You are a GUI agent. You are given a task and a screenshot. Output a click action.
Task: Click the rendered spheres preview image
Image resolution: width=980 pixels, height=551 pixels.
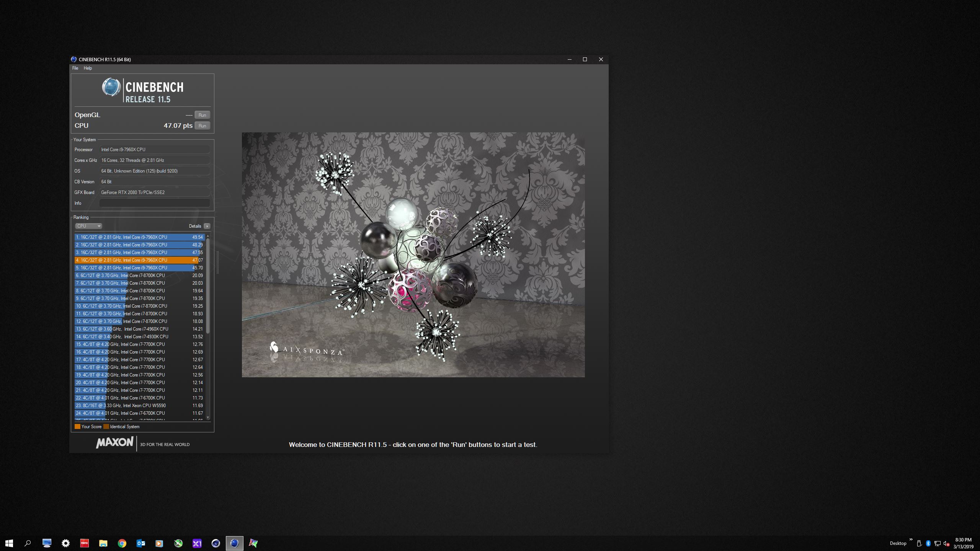point(413,254)
